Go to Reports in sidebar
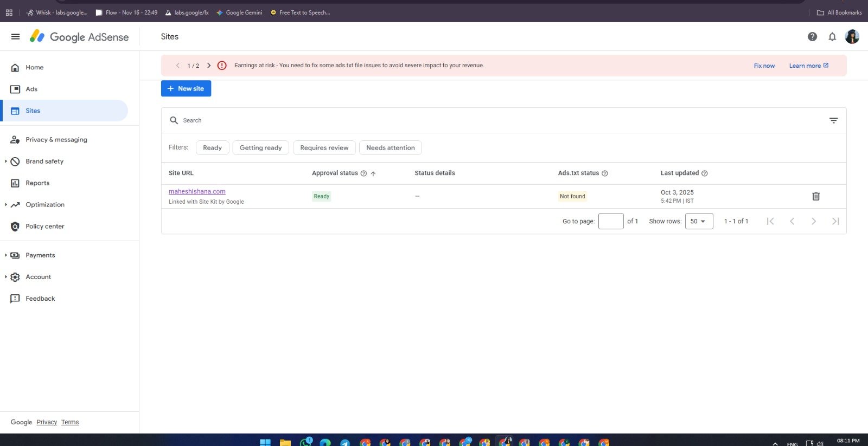Image resolution: width=868 pixels, height=446 pixels. [x=37, y=183]
